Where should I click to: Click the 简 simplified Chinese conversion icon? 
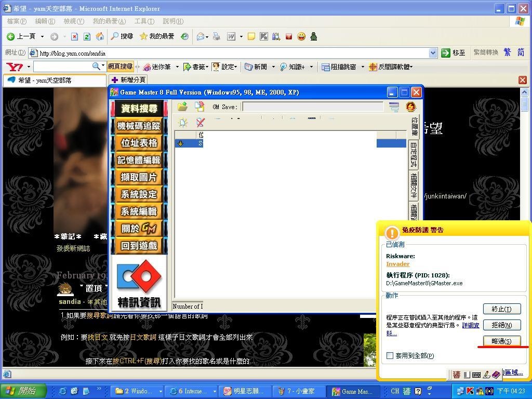(x=521, y=52)
